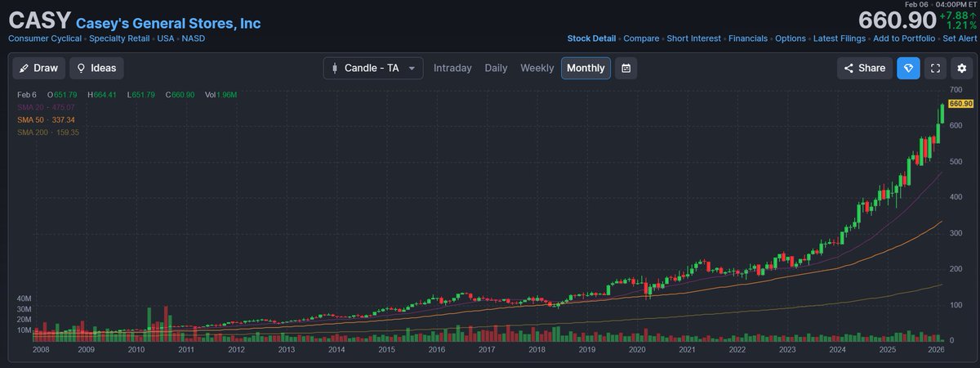The image size is (980, 368).
Task: Click Set Alert
Action: coord(960,38)
